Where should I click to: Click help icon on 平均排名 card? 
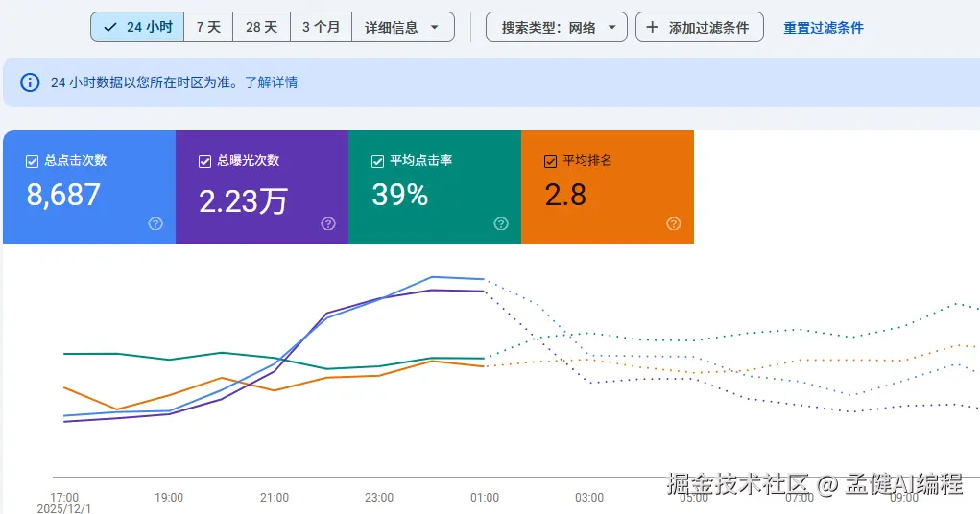674,223
